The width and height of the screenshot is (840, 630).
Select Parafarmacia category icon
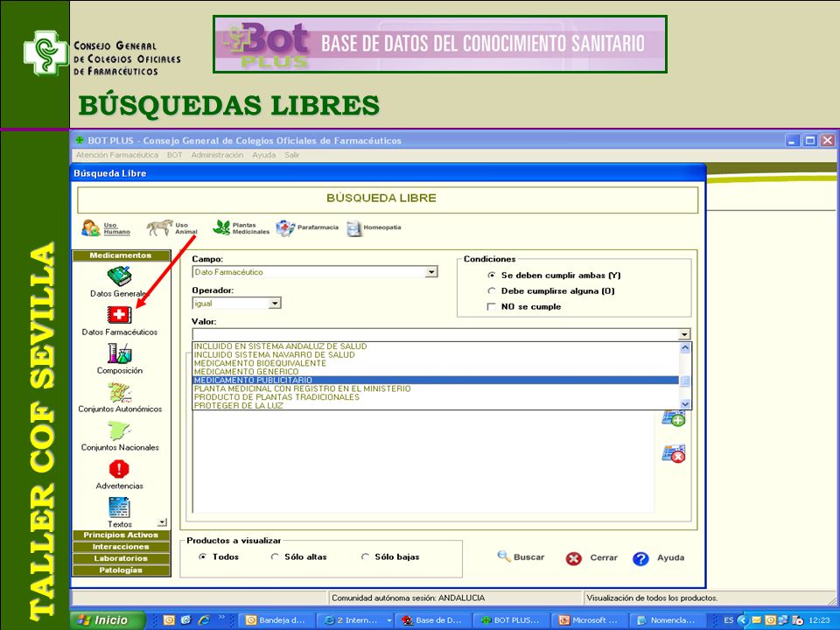click(x=285, y=227)
